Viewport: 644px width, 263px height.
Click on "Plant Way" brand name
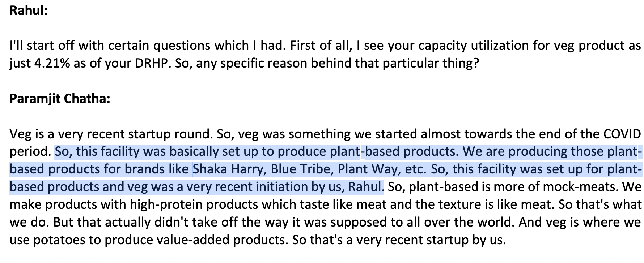(x=367, y=169)
